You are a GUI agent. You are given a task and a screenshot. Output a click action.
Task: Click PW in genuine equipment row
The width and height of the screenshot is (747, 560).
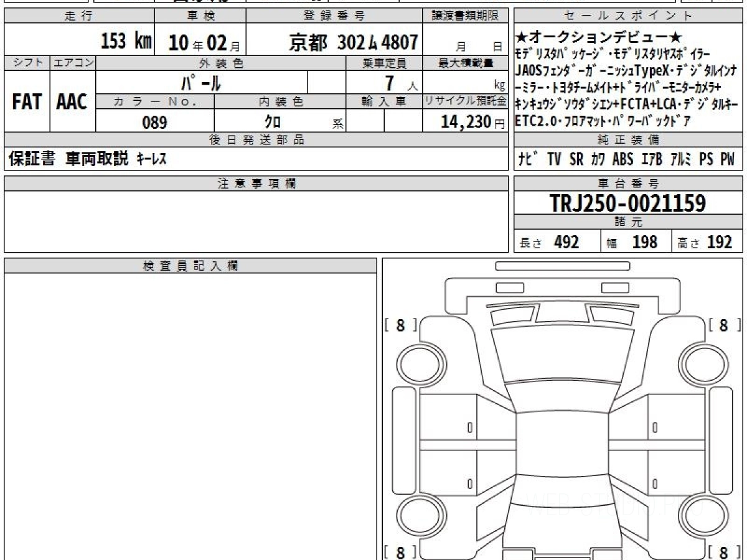click(x=727, y=159)
